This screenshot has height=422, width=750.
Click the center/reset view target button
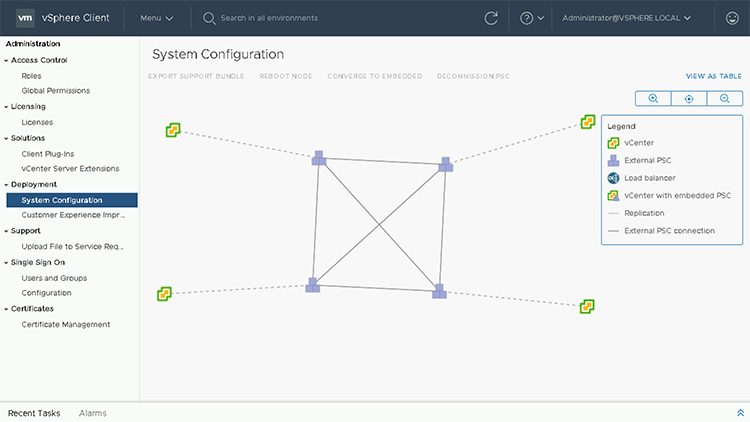[689, 98]
